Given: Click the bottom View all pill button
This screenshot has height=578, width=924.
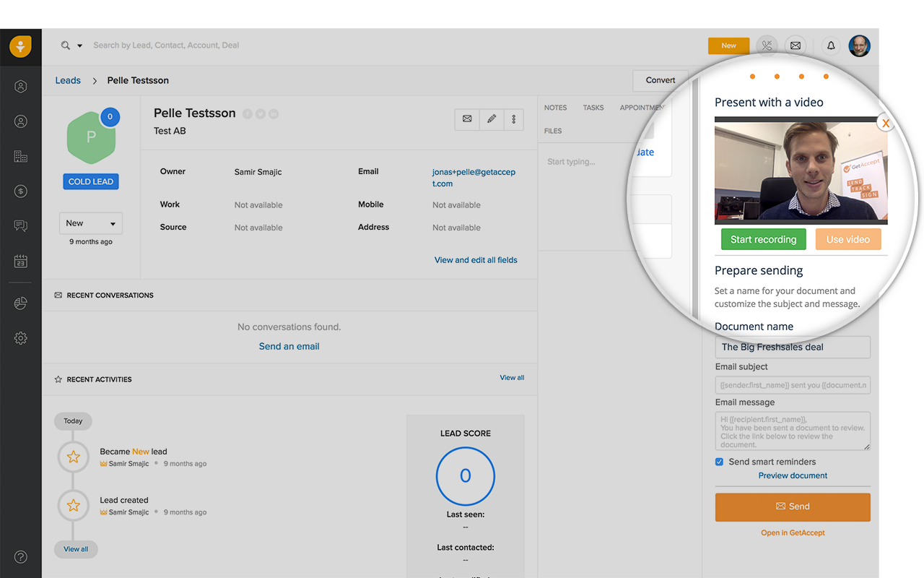Looking at the screenshot, I should click(x=76, y=549).
